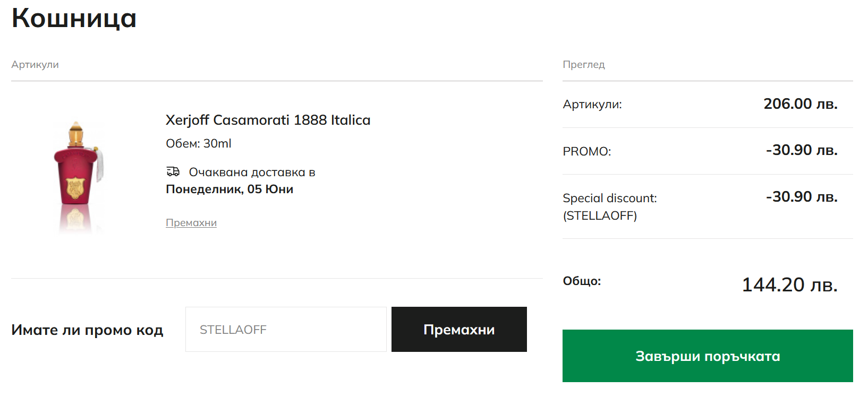868x397 pixels.
Task: Click the Общо: total label
Action: click(x=582, y=281)
